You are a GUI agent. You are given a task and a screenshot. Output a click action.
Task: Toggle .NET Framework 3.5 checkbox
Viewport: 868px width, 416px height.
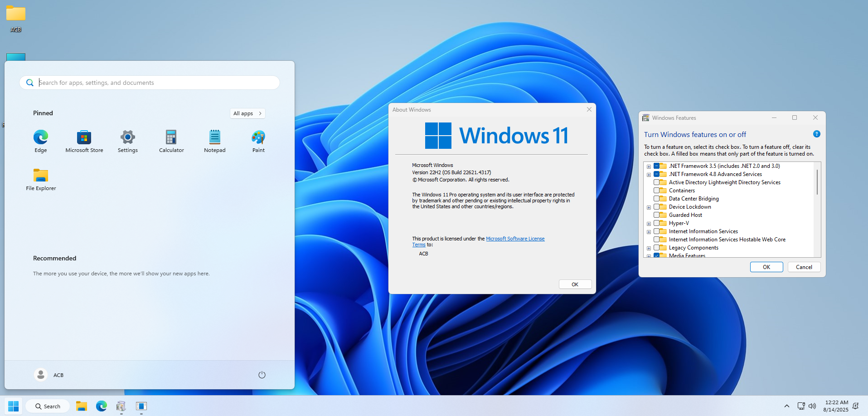click(656, 166)
